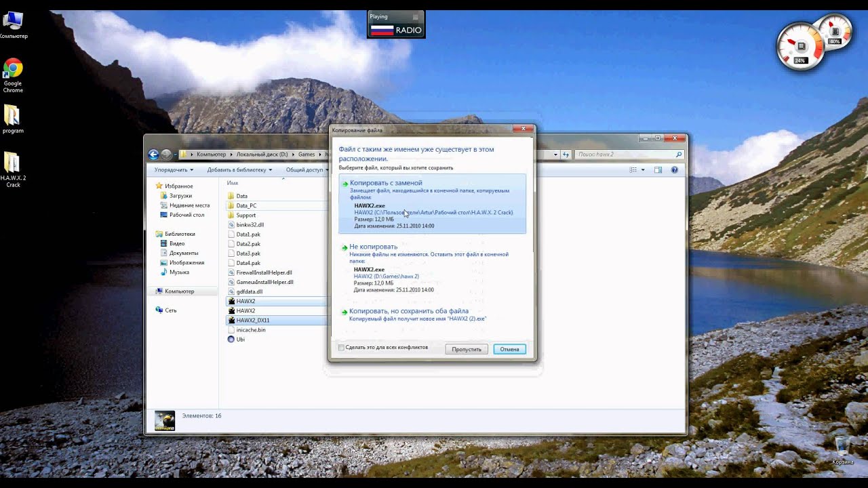Click the CPU meter gadget showing 24%
Image resolution: width=868 pixels, height=488 pixels.
pos(800,46)
